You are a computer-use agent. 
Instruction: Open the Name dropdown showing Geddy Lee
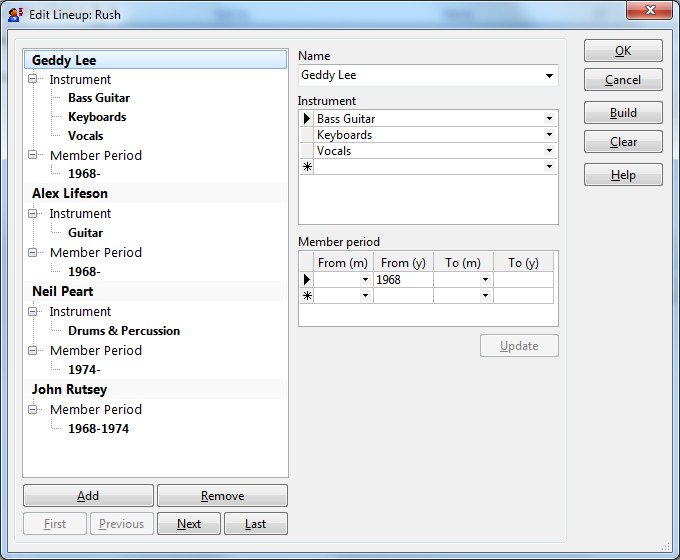point(549,75)
